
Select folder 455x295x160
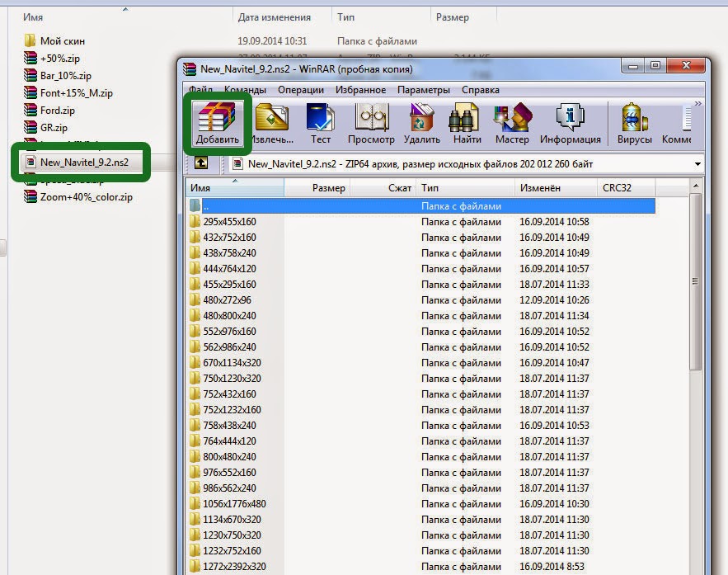[229, 285]
